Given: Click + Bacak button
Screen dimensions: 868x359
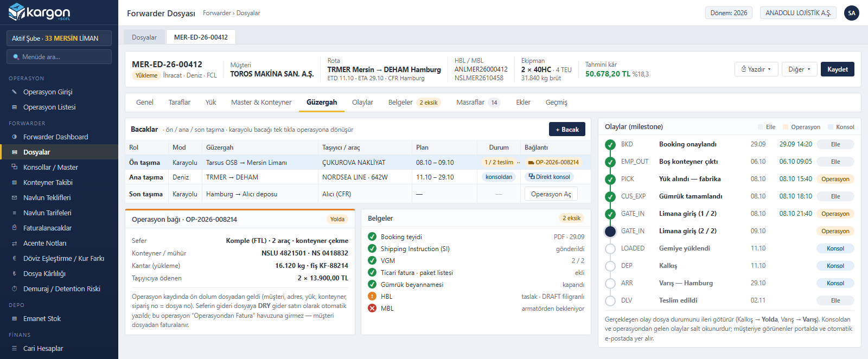Looking at the screenshot, I should (x=567, y=129).
